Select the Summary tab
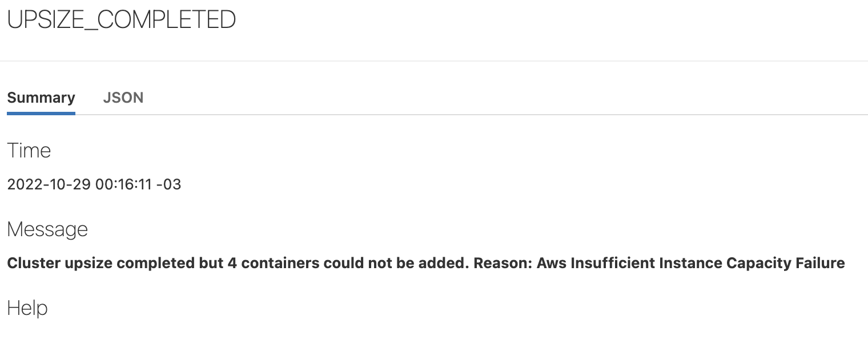Viewport: 868px width, 356px height. click(x=41, y=98)
